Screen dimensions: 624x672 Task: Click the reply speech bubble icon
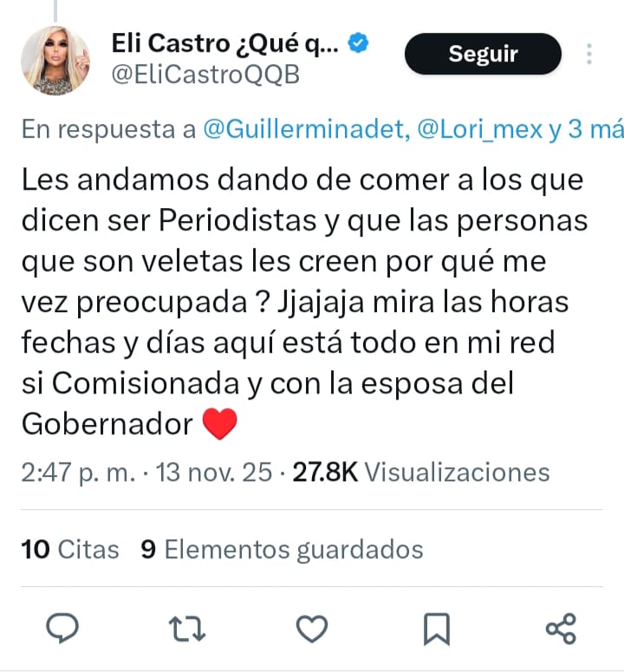coord(62,629)
